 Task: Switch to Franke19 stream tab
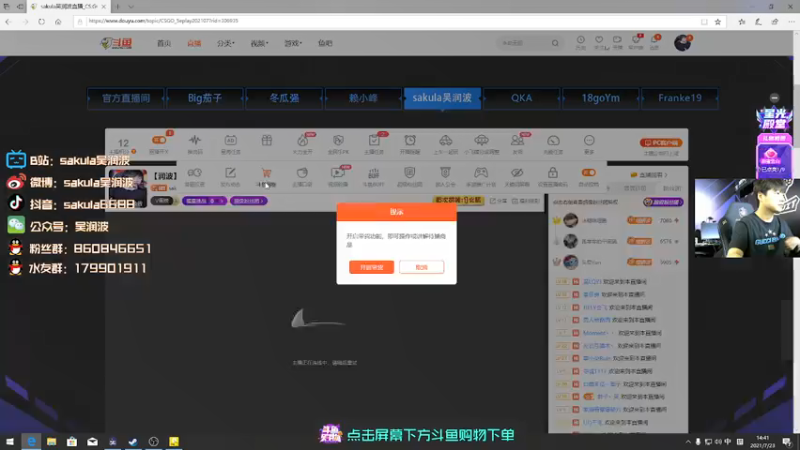(x=680, y=98)
